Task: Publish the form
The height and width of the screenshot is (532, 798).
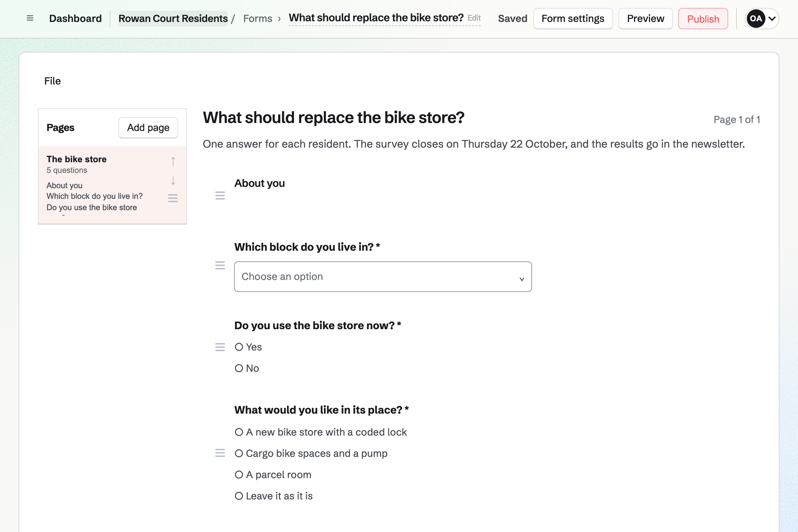Action: coord(703,19)
